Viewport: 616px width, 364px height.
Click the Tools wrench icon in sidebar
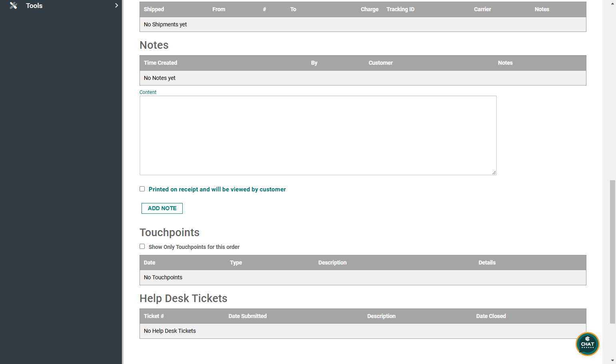point(14,6)
